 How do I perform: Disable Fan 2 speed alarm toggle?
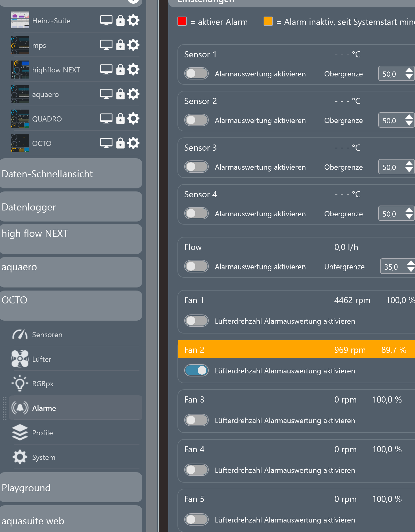(x=196, y=371)
